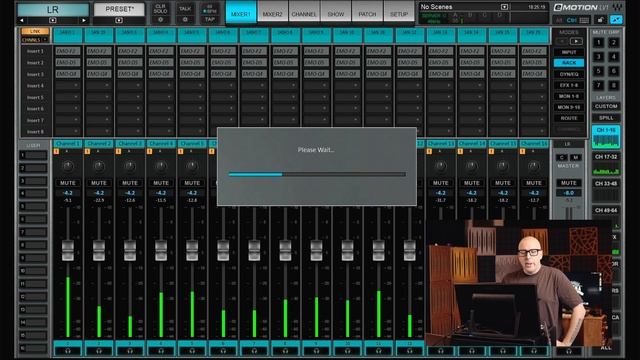The height and width of the screenshot is (360, 640).
Task: Click the headphone cue icon under channel 2
Action: click(99, 351)
